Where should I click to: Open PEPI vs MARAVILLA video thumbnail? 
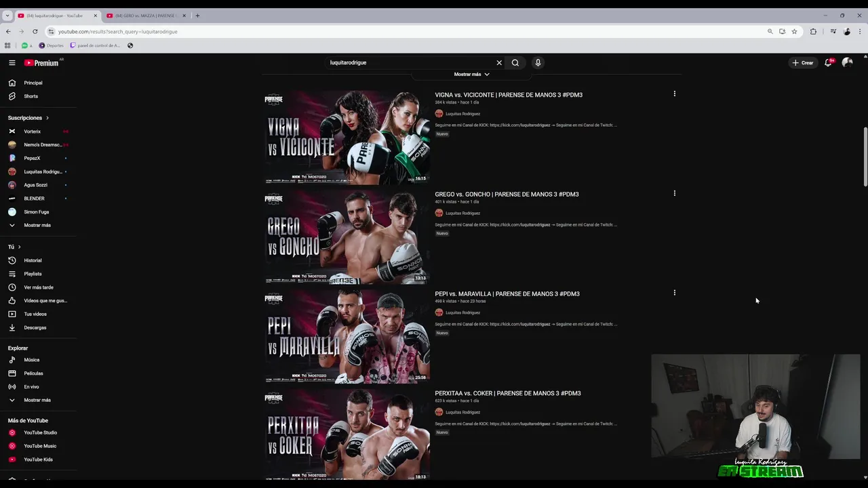point(347,337)
